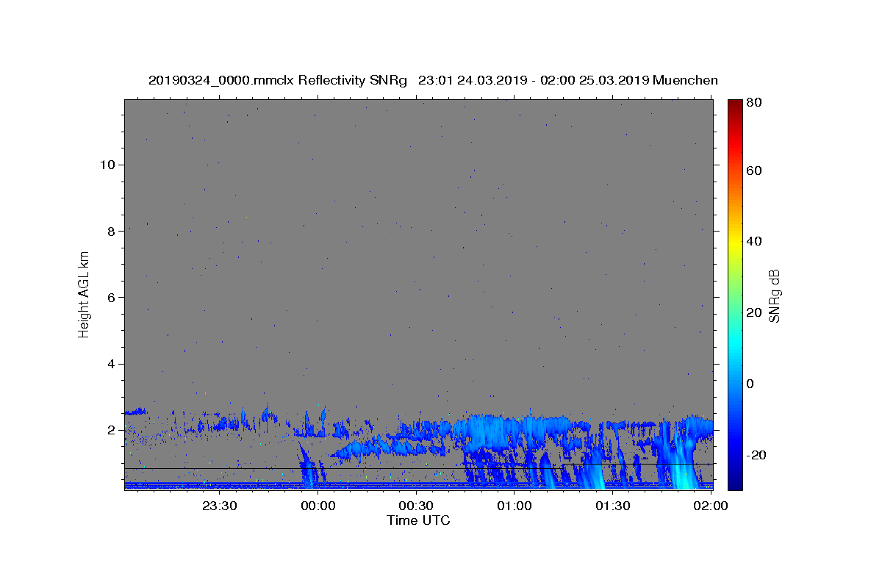Image resolution: width=882 pixels, height=588 pixels.
Task: Click the 02:00 time tick label
Action: (711, 506)
